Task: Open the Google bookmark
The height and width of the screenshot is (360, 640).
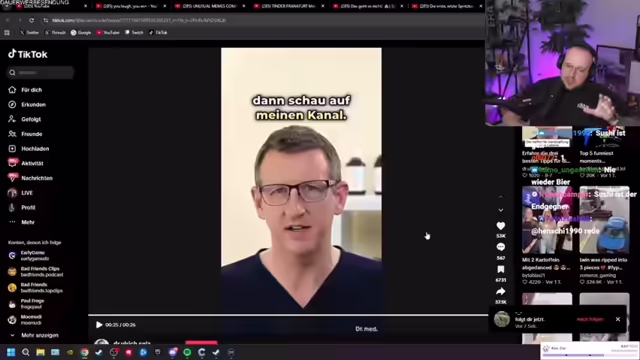Action: pyautogui.click(x=81, y=33)
